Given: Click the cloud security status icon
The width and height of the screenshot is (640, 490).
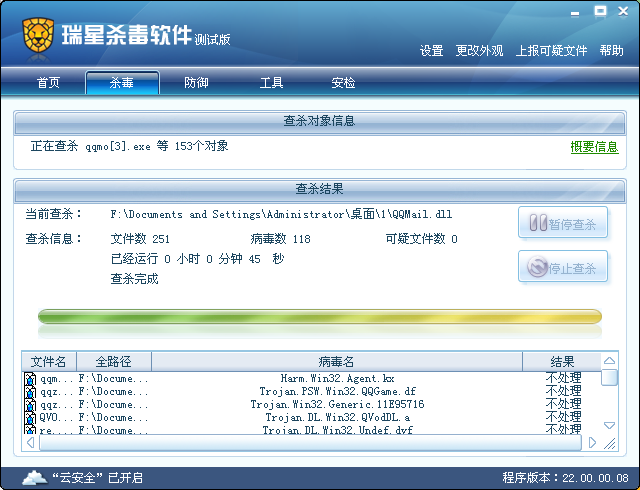Looking at the screenshot, I should [x=34, y=477].
